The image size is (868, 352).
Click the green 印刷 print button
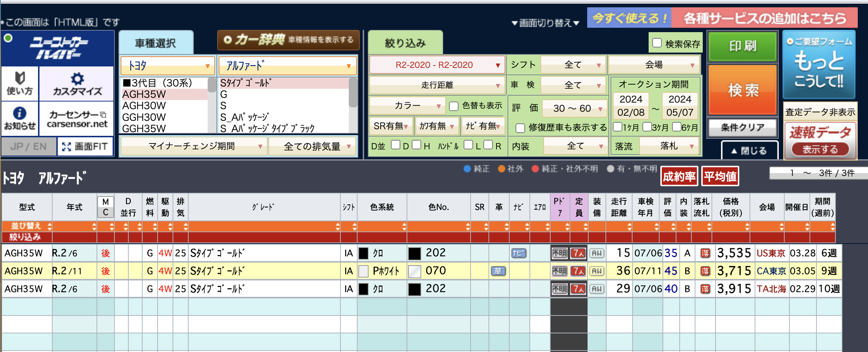click(742, 46)
